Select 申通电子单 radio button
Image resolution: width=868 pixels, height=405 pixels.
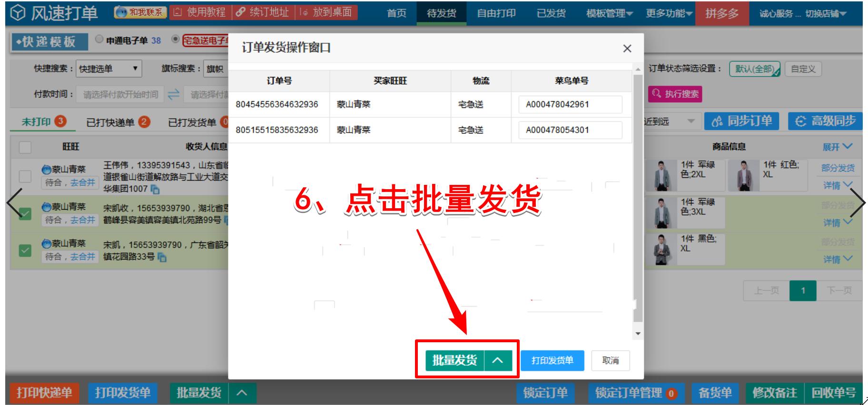click(x=99, y=39)
